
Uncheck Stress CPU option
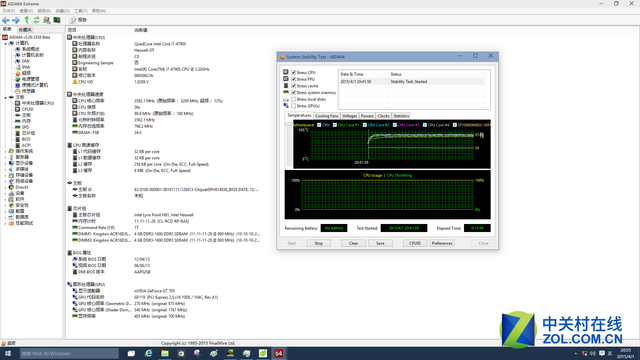[x=293, y=72]
